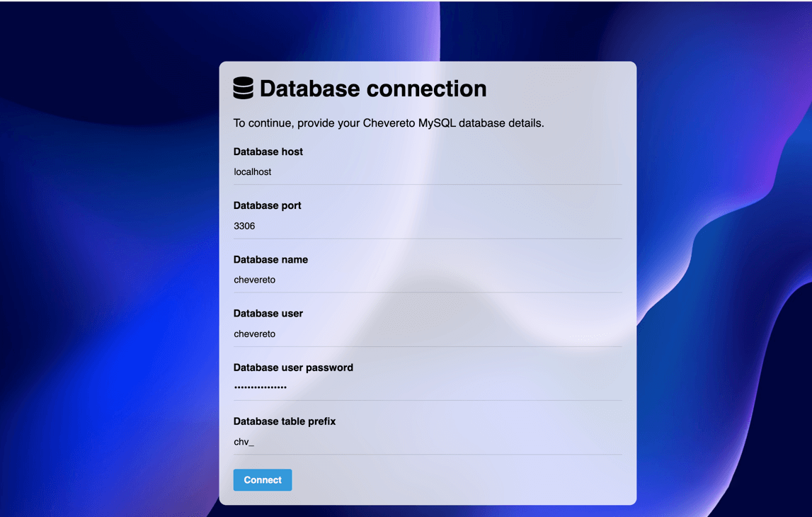812x517 pixels.
Task: Edit the table prefix field showing chv_
Action: [428, 442]
